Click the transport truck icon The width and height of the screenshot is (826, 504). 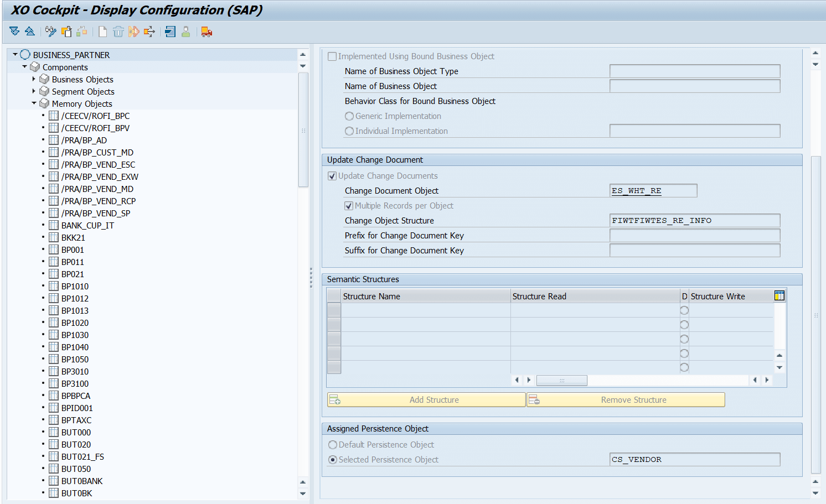point(206,32)
